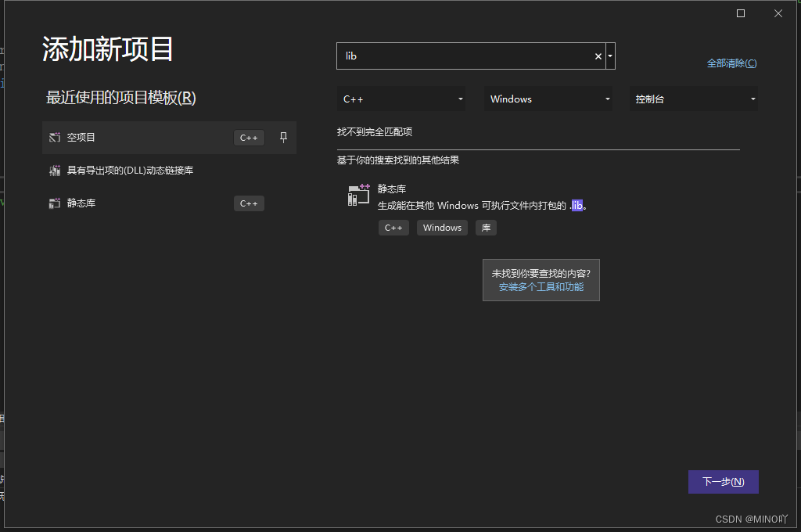Click the C++ tag below the search result

point(393,227)
